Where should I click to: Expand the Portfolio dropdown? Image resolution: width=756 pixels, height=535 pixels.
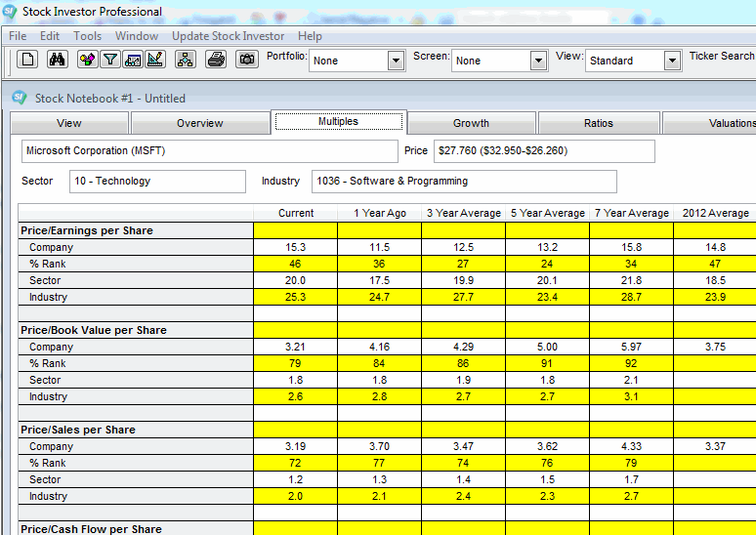396,61
